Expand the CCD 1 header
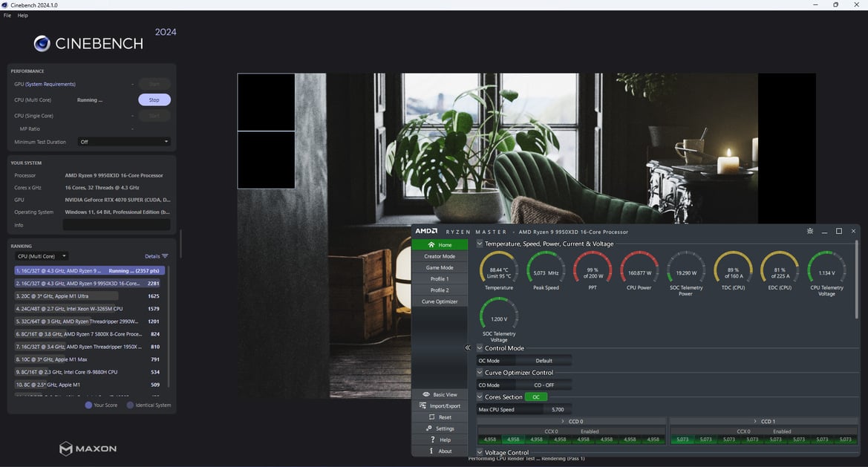Screen dimensions: 868x467 (763, 421)
